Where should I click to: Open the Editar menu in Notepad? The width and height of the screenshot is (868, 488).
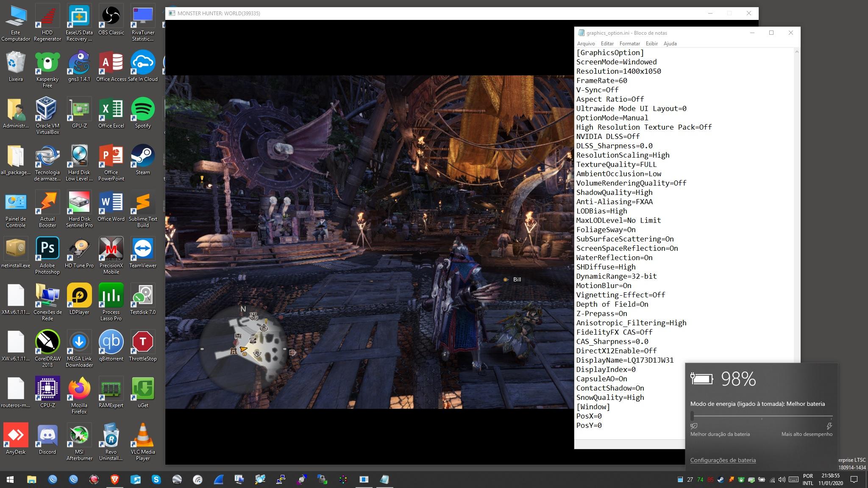click(x=607, y=44)
